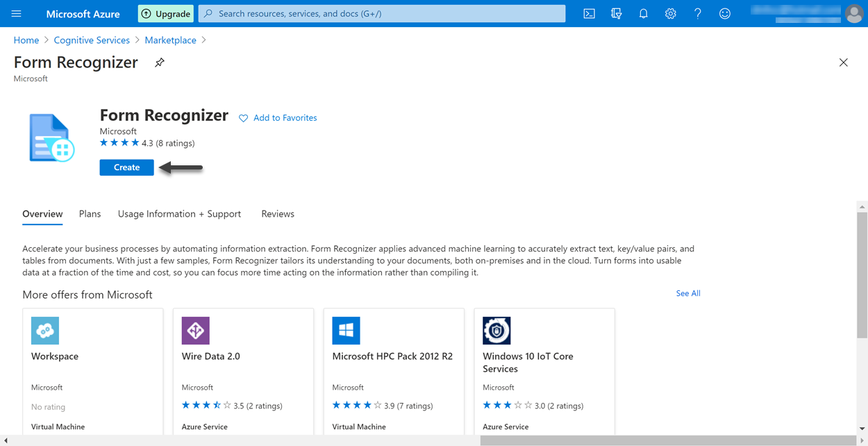Focus the search resources, services, and docs box
The image size is (868, 446).
[x=382, y=13]
